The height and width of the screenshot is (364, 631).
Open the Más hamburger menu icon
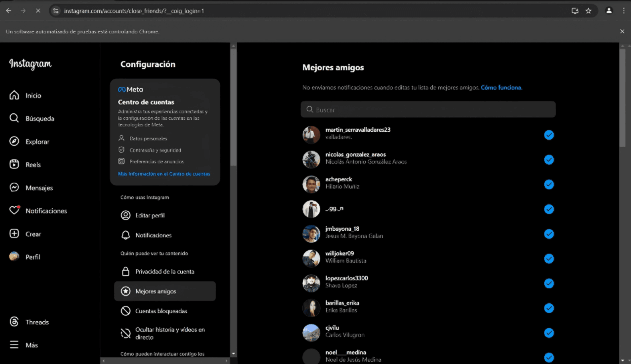pos(14,345)
